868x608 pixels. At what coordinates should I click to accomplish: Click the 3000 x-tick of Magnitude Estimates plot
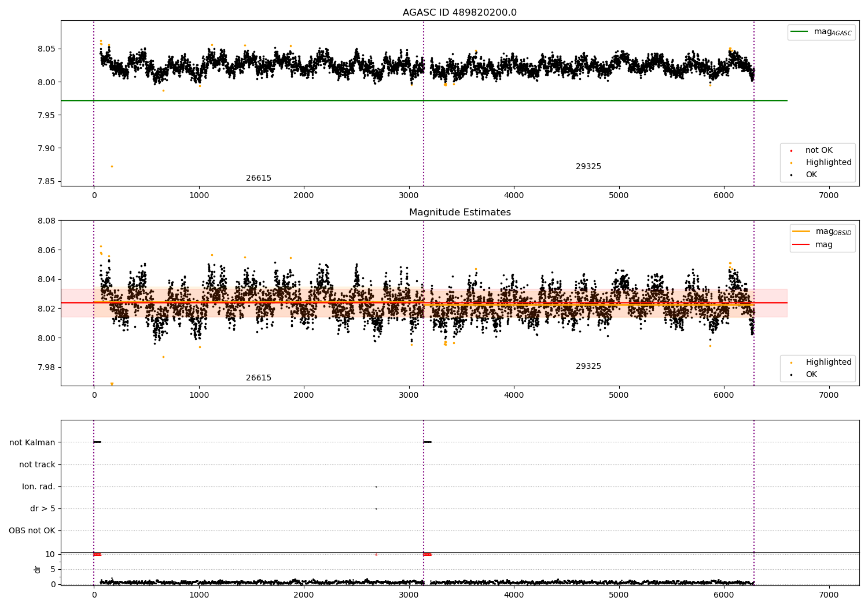pyautogui.click(x=409, y=395)
